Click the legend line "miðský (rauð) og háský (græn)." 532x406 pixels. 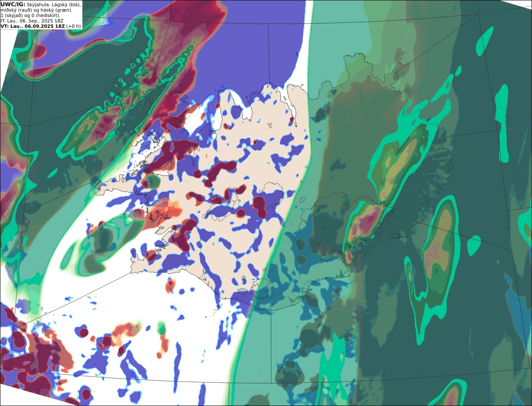(x=36, y=10)
